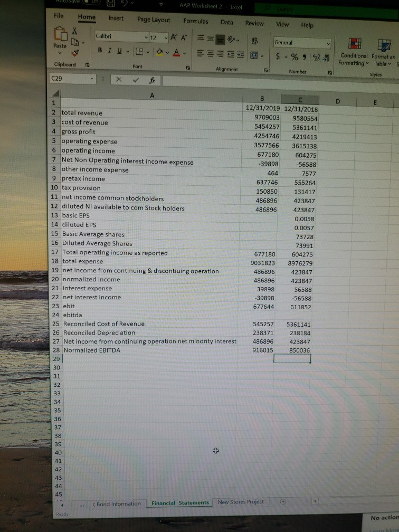The width and height of the screenshot is (399, 532).
Task: Switch to the Insert ribbon tab
Action: (116, 18)
